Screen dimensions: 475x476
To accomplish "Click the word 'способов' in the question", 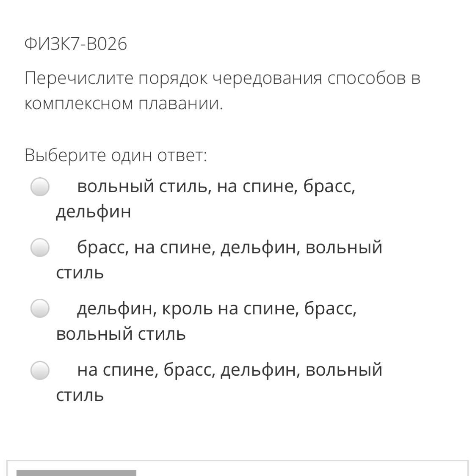I will pos(367,78).
